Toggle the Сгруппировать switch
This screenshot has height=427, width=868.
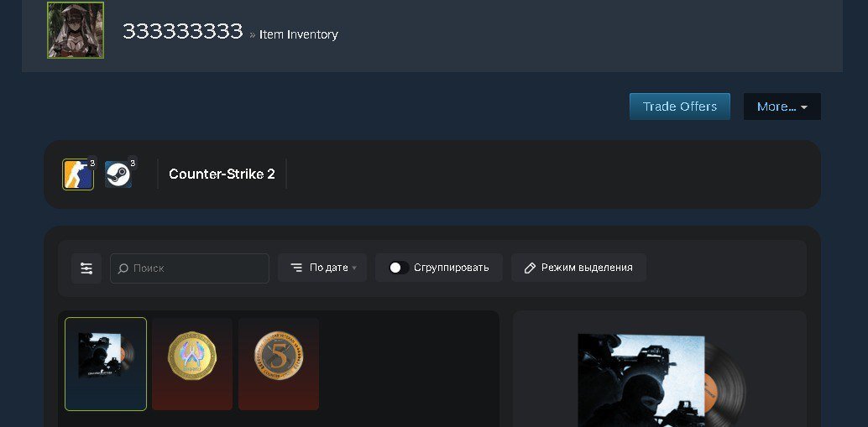click(x=399, y=268)
